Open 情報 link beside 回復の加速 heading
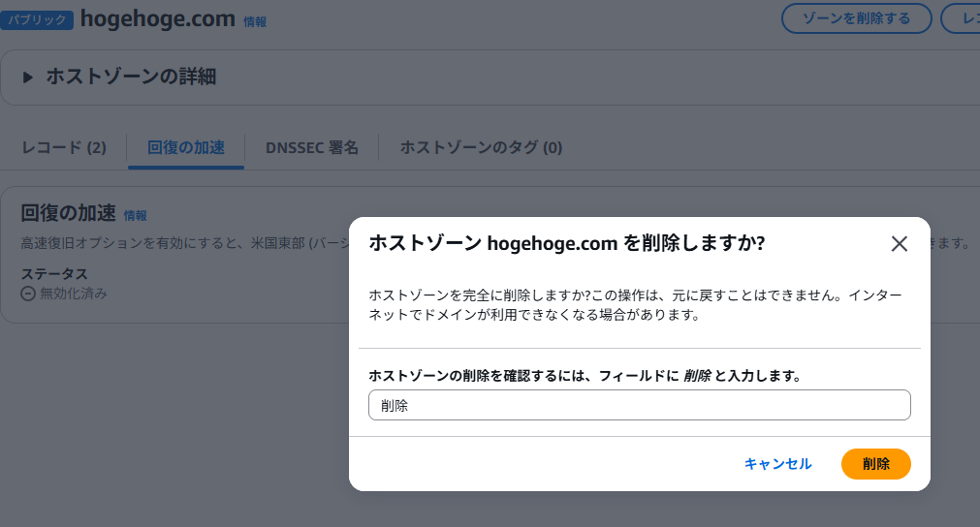This screenshot has width=980, height=527. (x=135, y=215)
